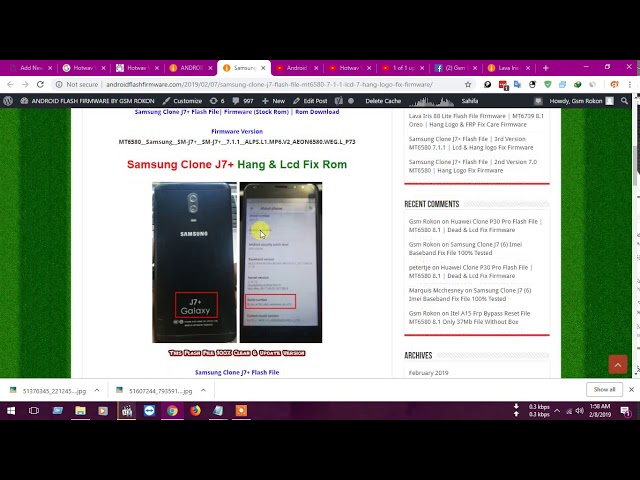Viewport: 640px width, 480px height.
Task: Click the Samsung J7+ back photo
Action: coord(194,262)
